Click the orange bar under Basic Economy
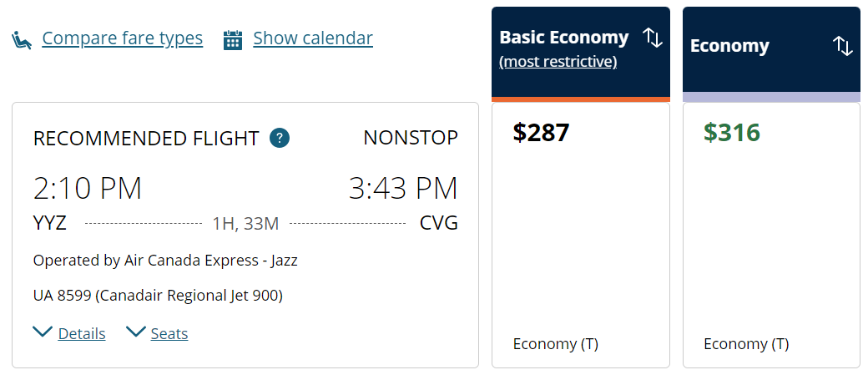 click(581, 99)
